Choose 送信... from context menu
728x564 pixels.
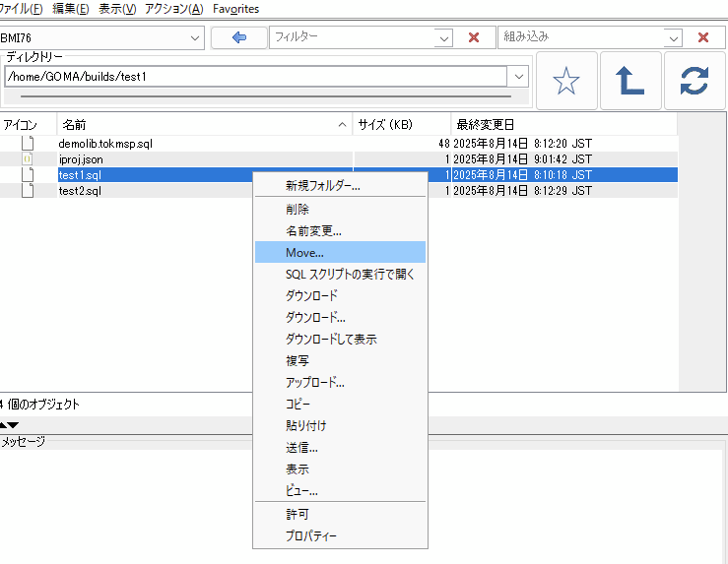[x=340, y=448]
